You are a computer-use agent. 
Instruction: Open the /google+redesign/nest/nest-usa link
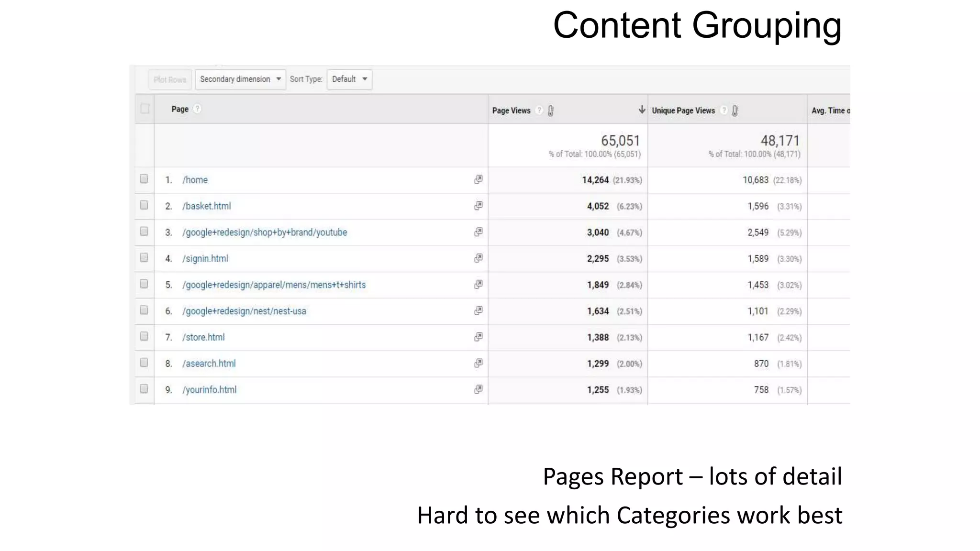(244, 311)
